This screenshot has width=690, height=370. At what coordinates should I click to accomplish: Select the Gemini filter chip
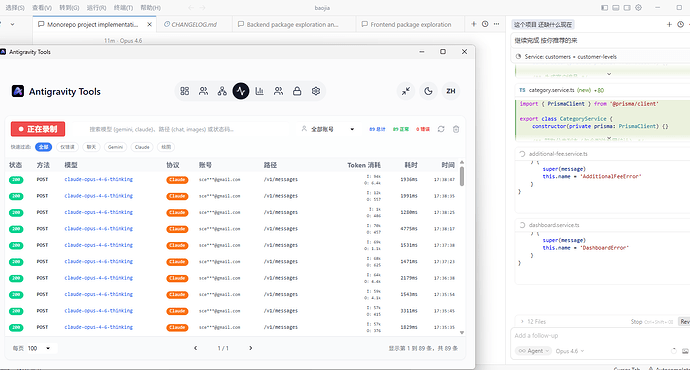click(115, 147)
